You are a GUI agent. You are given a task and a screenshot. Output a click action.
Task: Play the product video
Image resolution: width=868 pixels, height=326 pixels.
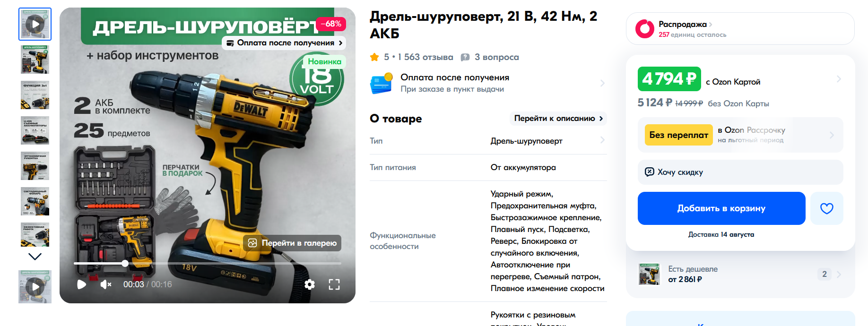click(81, 284)
